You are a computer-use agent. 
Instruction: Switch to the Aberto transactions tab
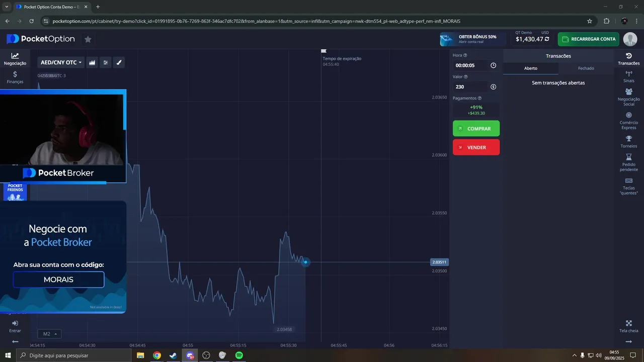531,68
